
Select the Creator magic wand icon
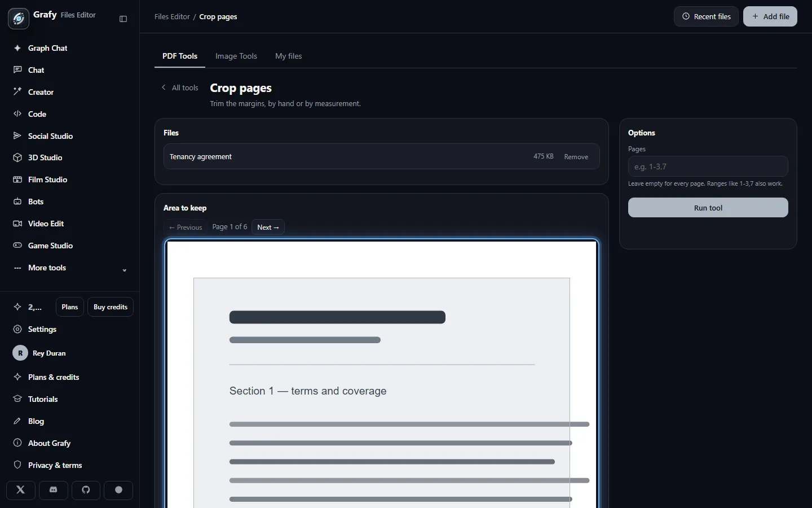[x=17, y=92]
